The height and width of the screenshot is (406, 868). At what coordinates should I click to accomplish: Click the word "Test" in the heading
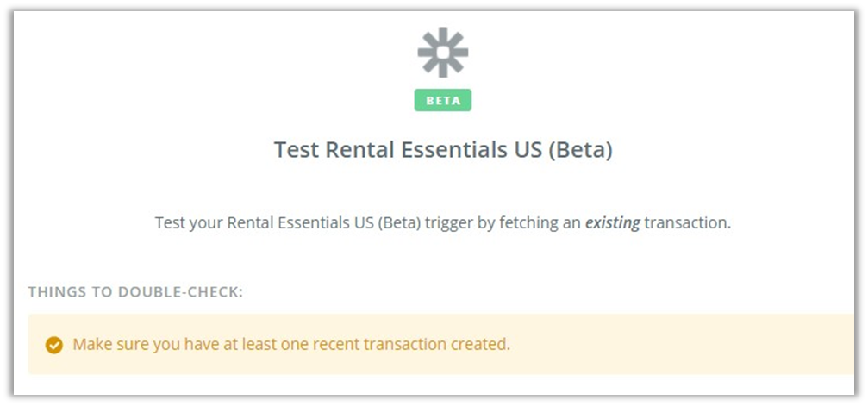coord(296,150)
